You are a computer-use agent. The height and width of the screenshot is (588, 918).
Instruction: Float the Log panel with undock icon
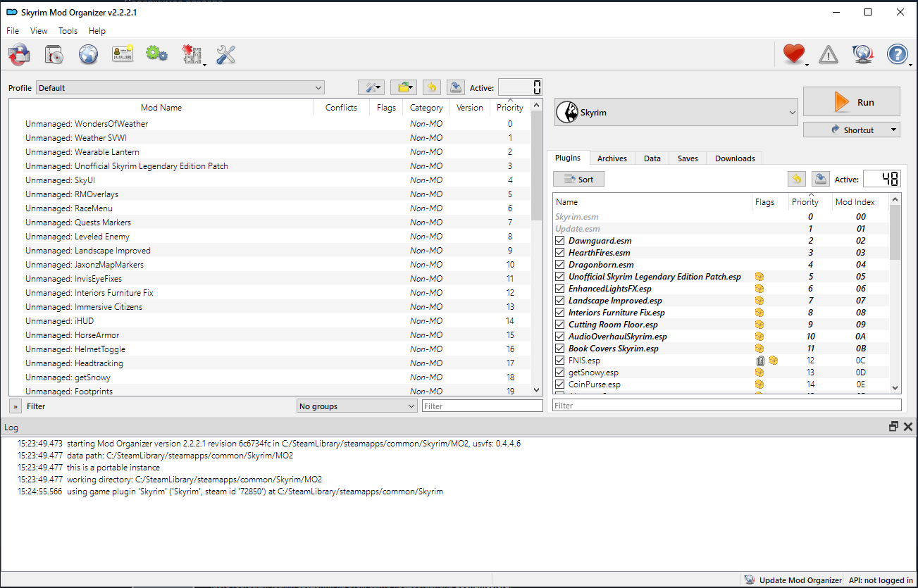[894, 427]
